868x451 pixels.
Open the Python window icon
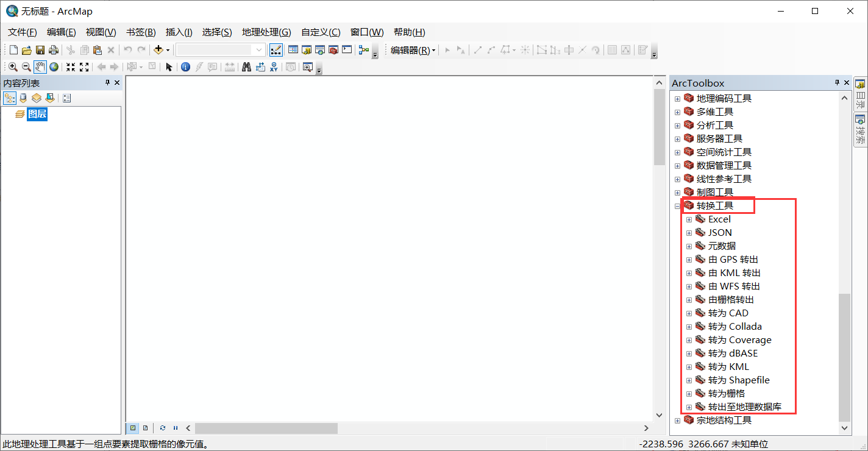point(347,50)
